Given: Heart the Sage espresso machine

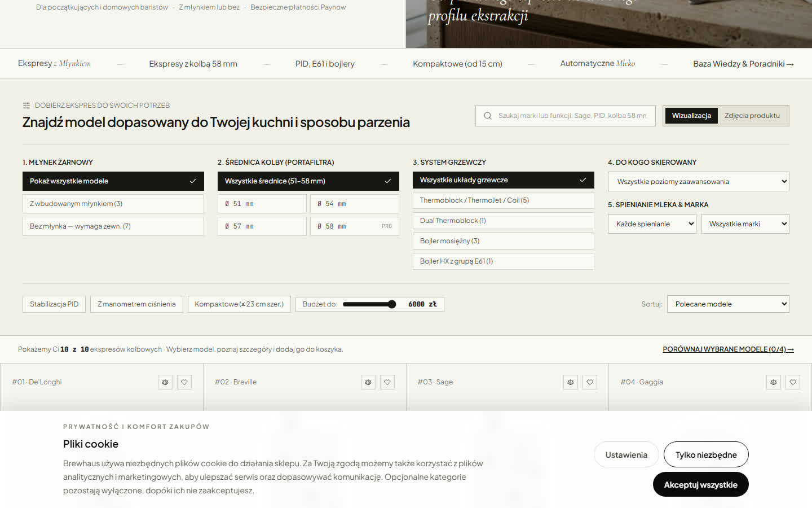Looking at the screenshot, I should 590,382.
